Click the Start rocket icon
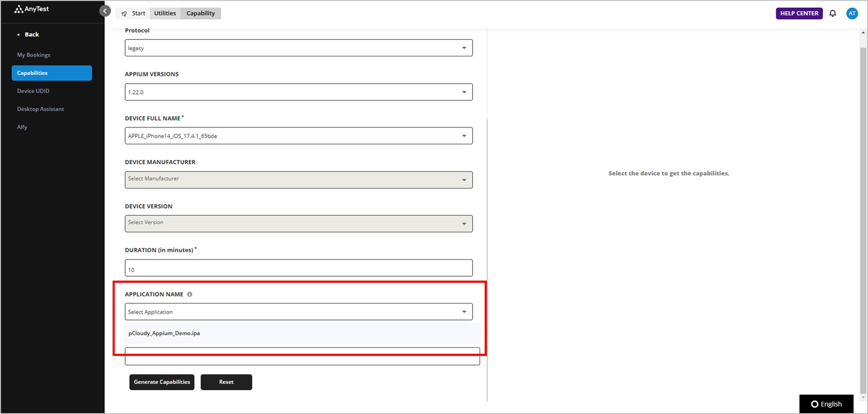The width and height of the screenshot is (868, 414). click(x=124, y=13)
